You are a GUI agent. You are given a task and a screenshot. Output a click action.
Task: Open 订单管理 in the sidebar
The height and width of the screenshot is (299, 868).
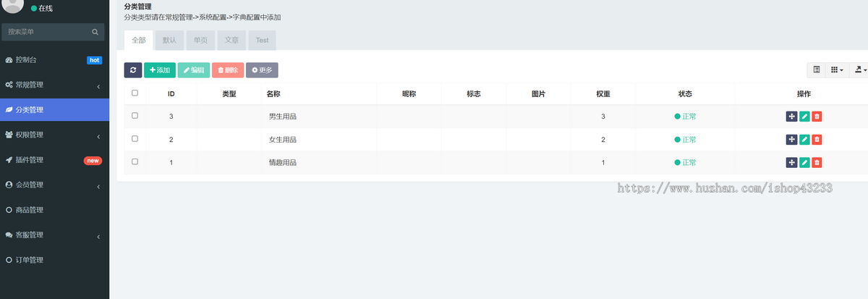(x=30, y=260)
